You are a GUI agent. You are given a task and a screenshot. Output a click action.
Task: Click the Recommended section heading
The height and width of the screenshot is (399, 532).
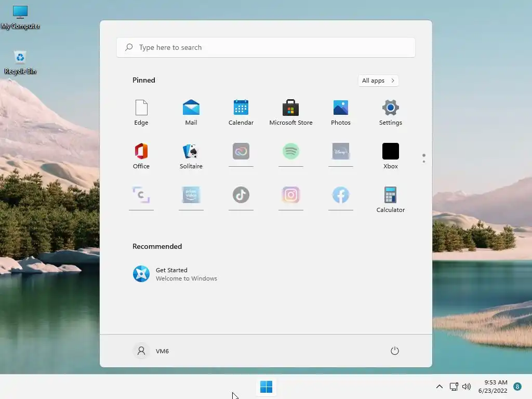click(x=157, y=246)
